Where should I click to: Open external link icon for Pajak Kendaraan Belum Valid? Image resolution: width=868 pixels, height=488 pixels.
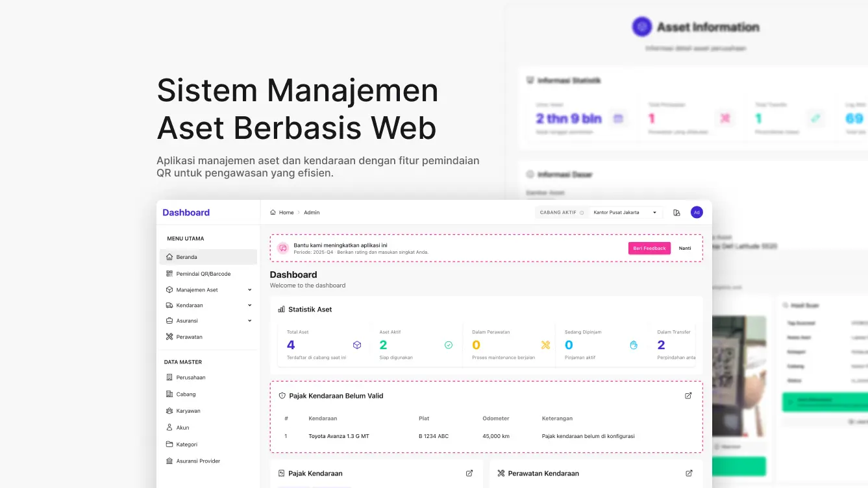click(688, 396)
